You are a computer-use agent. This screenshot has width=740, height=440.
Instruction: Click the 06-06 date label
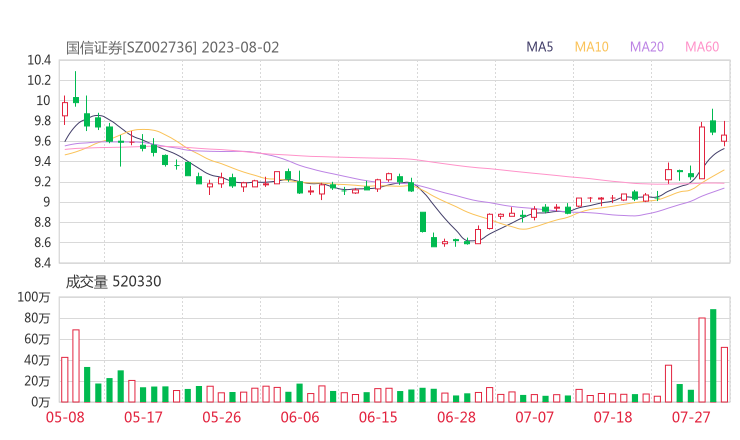300,417
